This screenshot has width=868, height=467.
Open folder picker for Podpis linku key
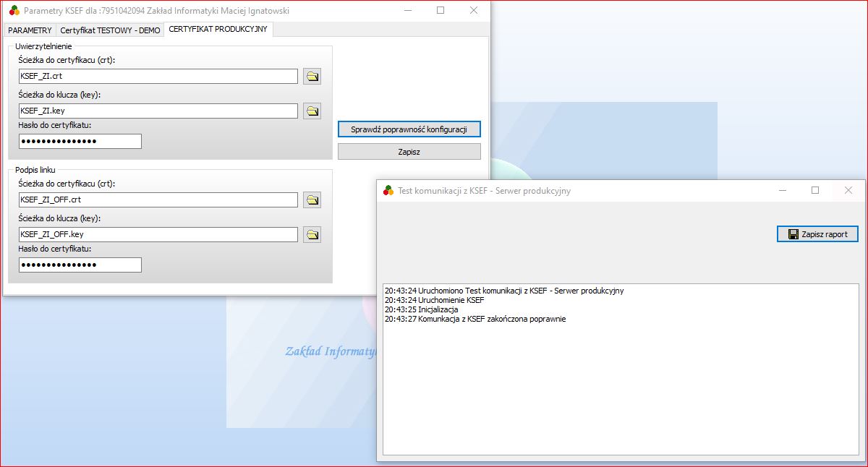click(312, 235)
